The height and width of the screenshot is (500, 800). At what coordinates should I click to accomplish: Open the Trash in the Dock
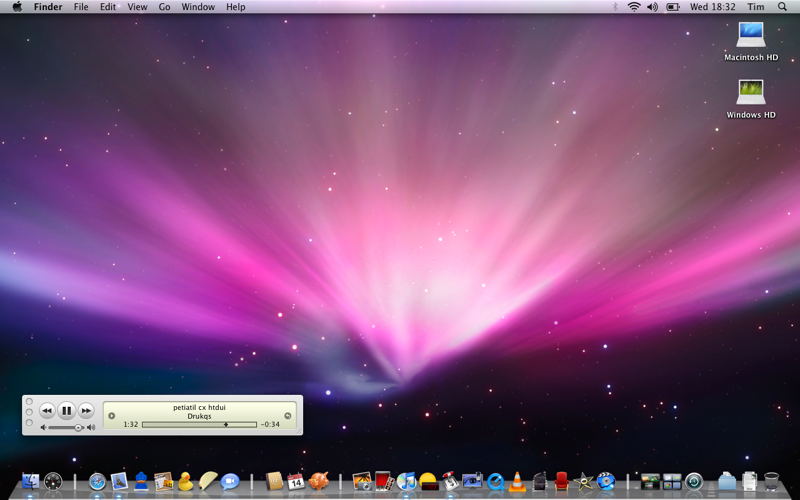(771, 481)
